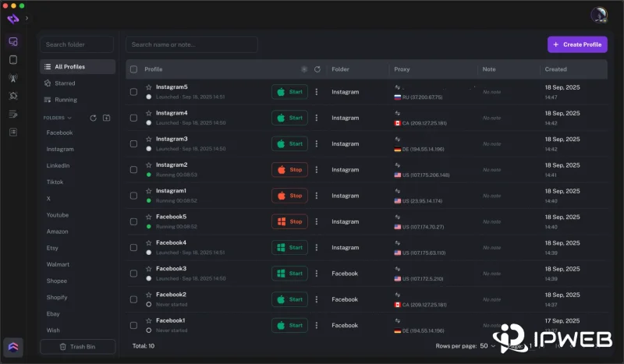Image resolution: width=624 pixels, height=364 pixels.
Task: Check the Facebook4 row checkbox
Action: click(x=133, y=247)
